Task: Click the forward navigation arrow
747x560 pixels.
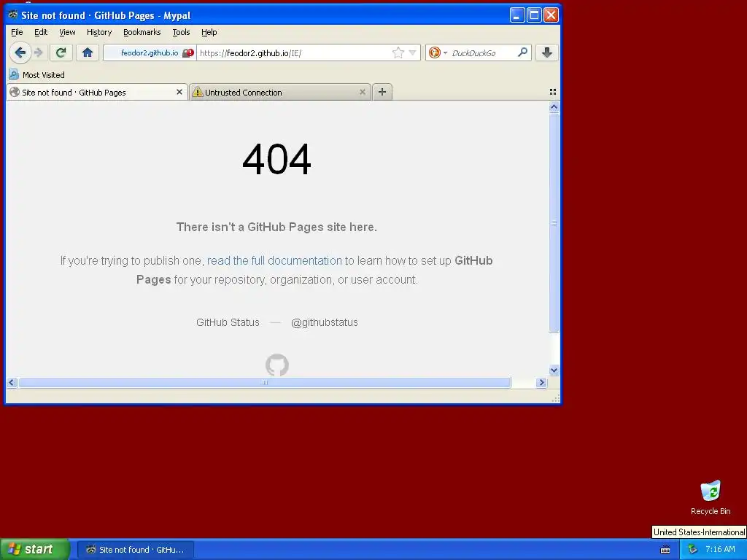Action: point(39,52)
